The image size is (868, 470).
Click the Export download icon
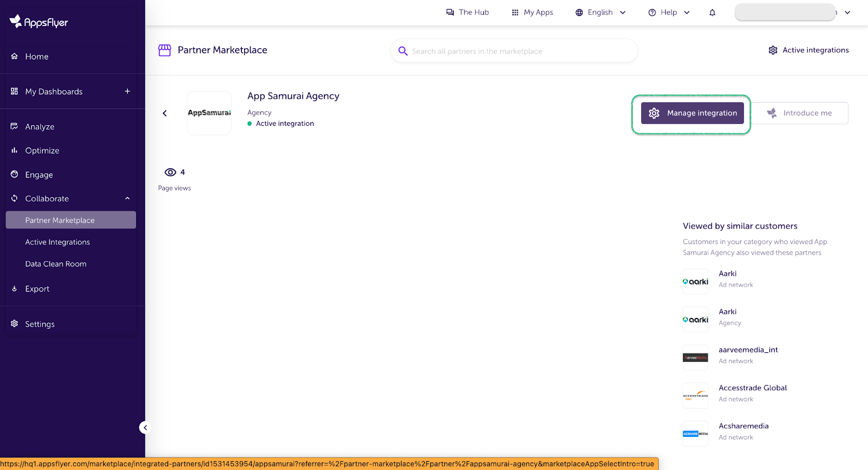click(15, 289)
